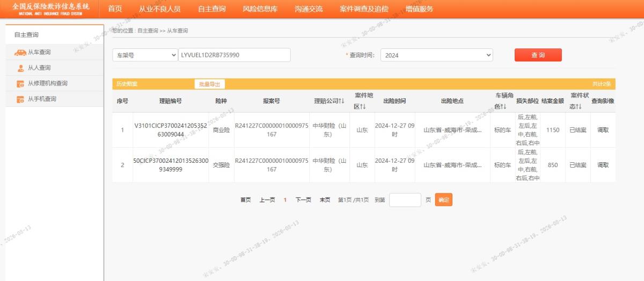The width and height of the screenshot is (644, 281).
Task: Click the claim number ending in 9349999
Action: [x=171, y=165]
